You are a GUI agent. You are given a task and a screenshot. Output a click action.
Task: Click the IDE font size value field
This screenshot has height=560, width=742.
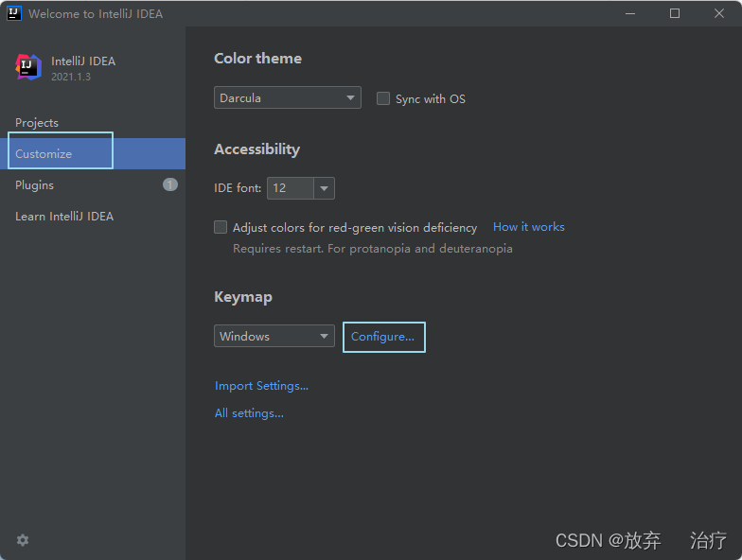click(290, 188)
